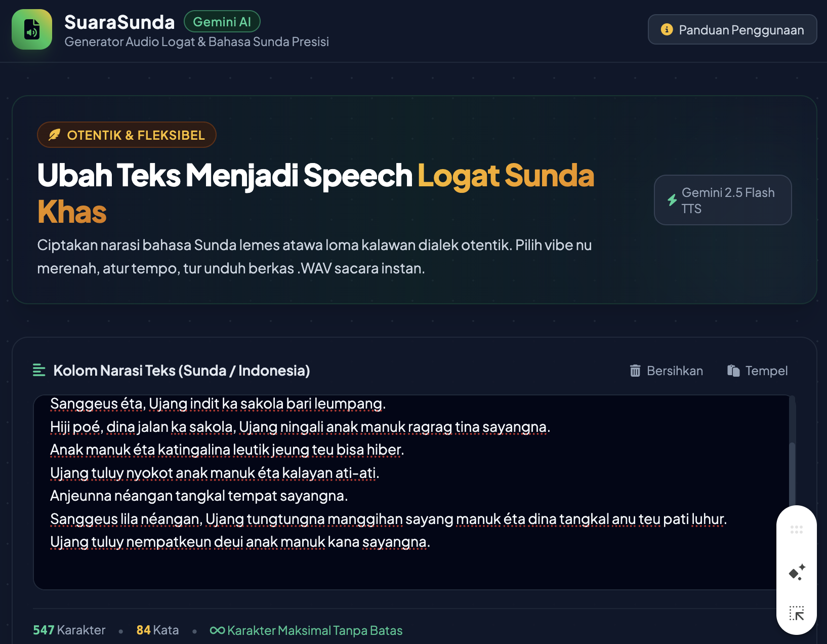Click the Gemini 2.5 Flash TTS chip
This screenshot has width=827, height=644.
pyautogui.click(x=723, y=200)
